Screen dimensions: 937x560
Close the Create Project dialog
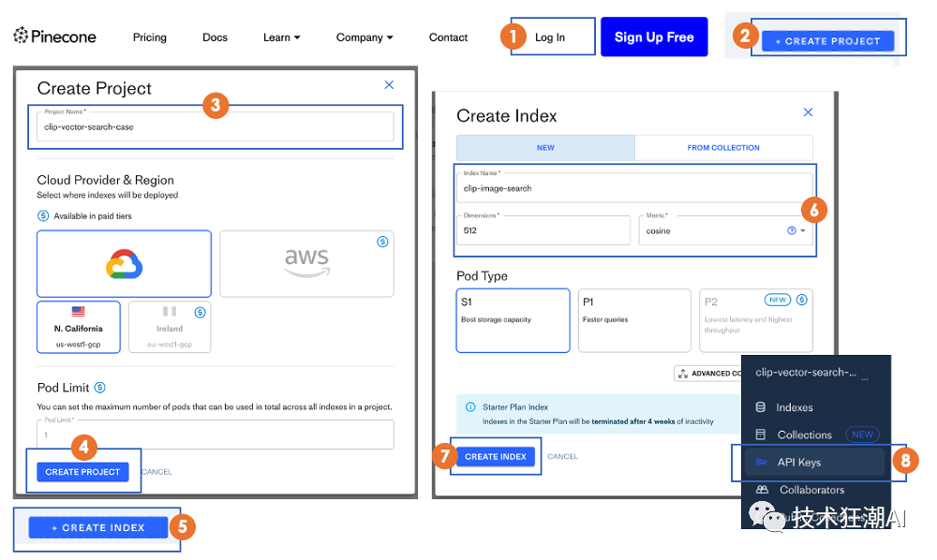coord(389,85)
